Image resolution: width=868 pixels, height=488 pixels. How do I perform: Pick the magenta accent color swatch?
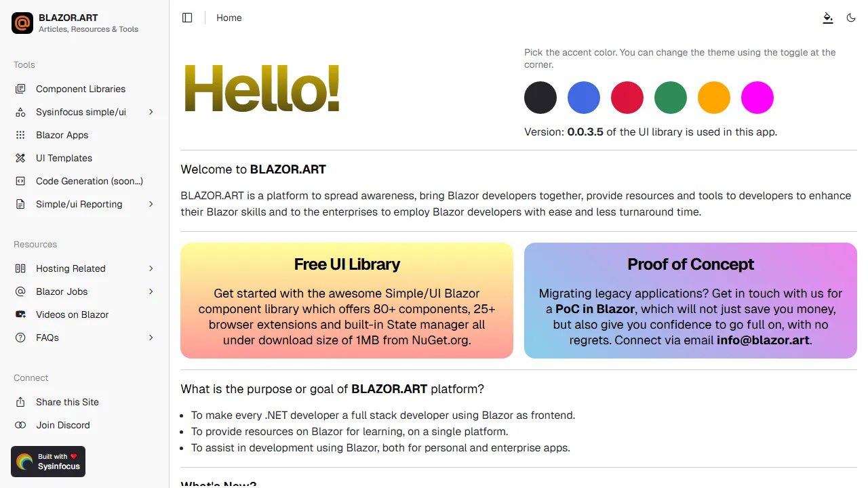(x=757, y=98)
